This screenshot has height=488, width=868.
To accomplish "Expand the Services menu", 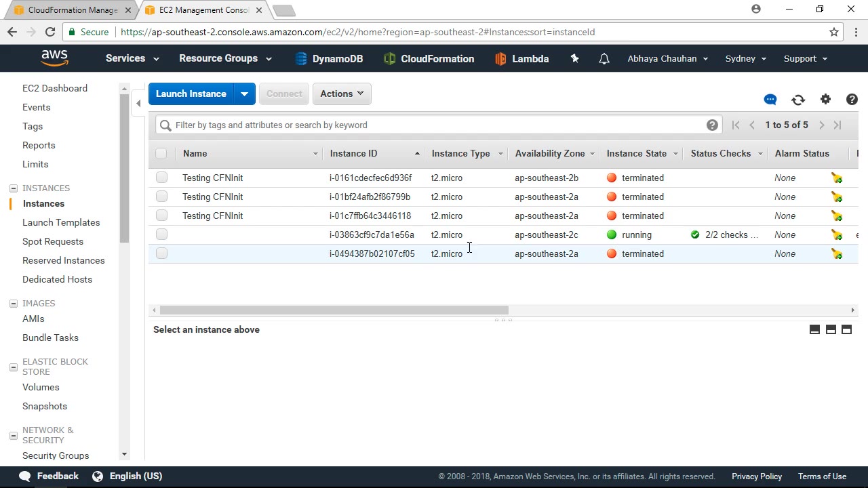I will [x=132, y=58].
